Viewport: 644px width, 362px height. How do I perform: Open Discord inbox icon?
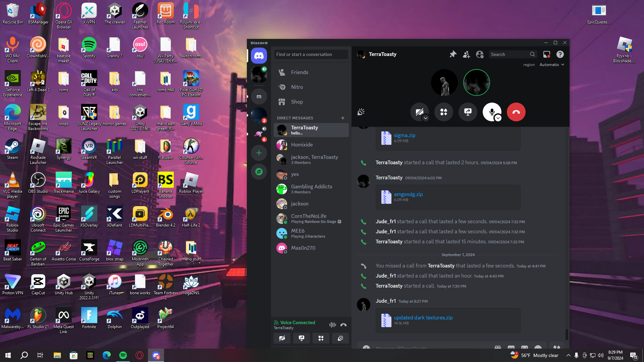[547, 54]
